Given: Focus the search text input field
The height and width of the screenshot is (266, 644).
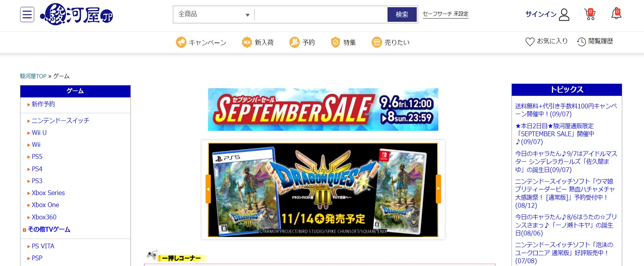Looking at the screenshot, I should pos(321,15).
